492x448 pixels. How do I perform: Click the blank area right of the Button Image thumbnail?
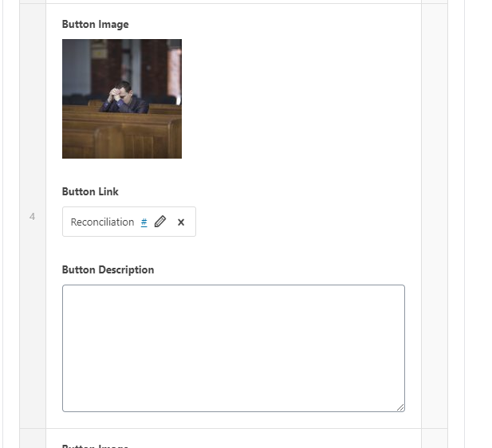[295, 99]
